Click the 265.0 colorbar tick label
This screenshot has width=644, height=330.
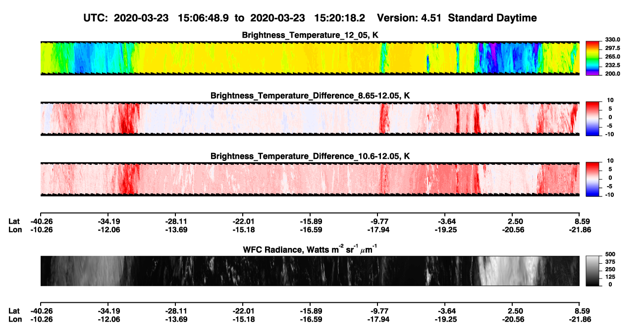click(612, 57)
